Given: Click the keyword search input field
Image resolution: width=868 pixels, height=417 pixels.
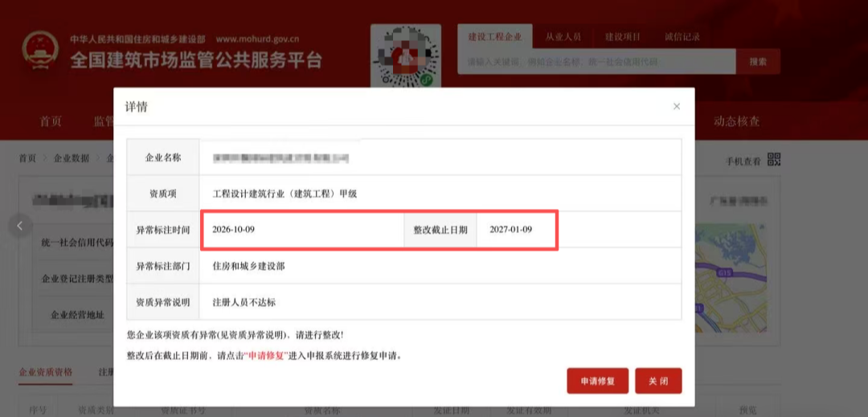Looking at the screenshot, I should point(596,62).
